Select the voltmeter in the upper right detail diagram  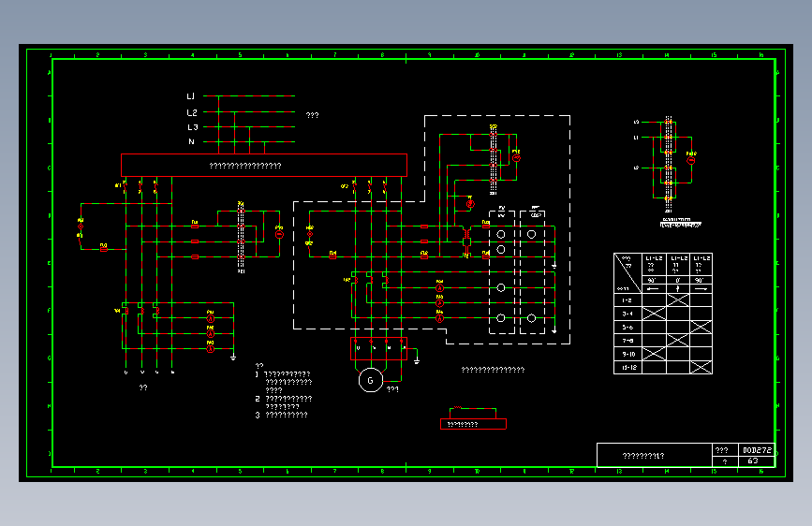point(691,160)
